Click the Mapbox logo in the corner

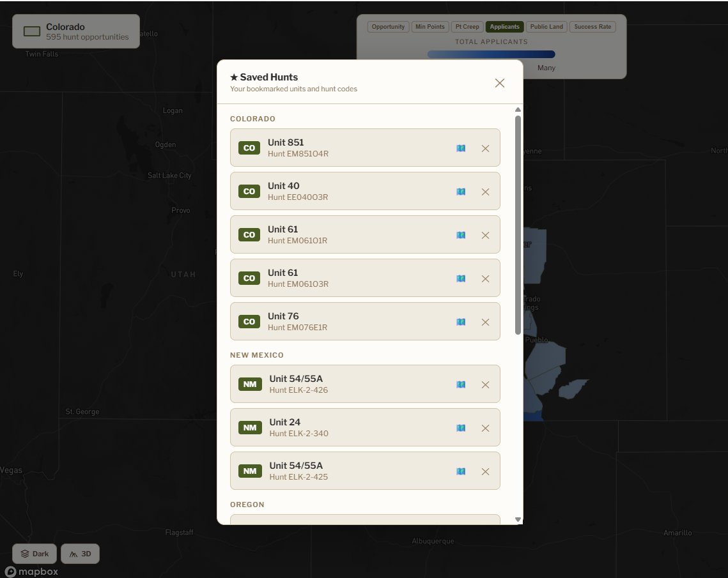(x=30, y=572)
